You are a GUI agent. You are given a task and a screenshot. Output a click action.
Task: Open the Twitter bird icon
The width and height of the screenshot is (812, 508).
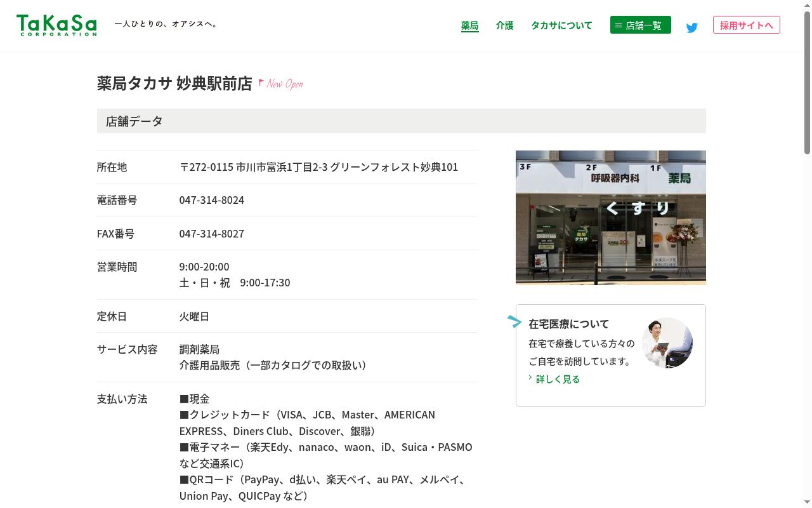click(692, 27)
